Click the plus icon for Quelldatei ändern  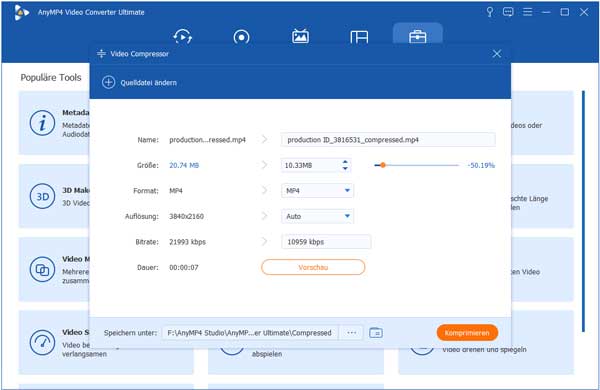pyautogui.click(x=108, y=82)
